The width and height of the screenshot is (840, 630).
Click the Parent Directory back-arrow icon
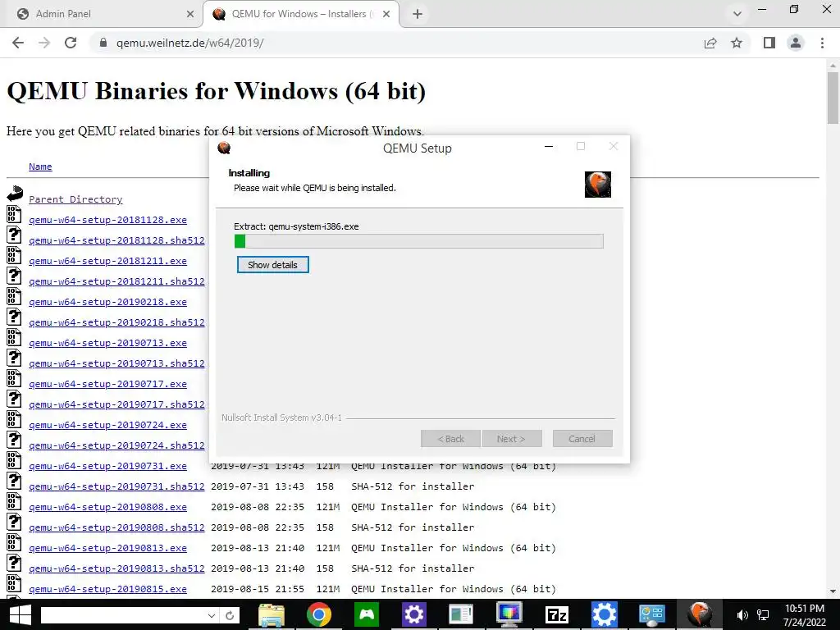click(x=15, y=194)
